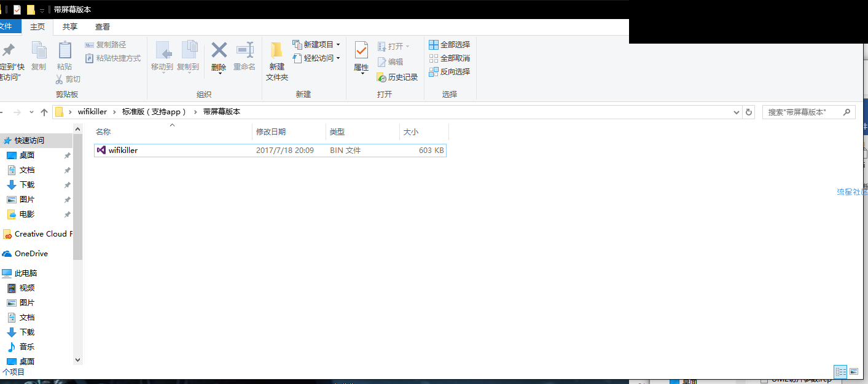Click 粘贴快捷方式 (Paste shortcut)
This screenshot has width=868, height=384.
tap(112, 58)
